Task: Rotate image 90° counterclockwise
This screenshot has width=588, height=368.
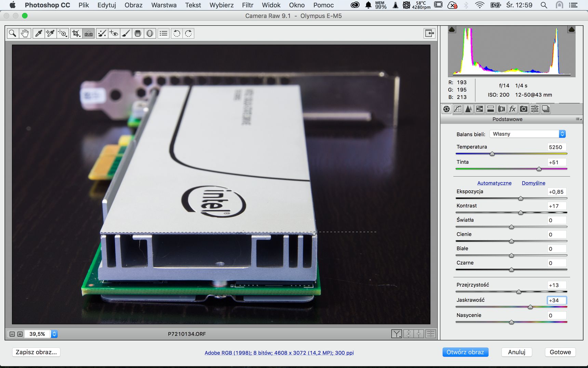Action: tap(177, 33)
